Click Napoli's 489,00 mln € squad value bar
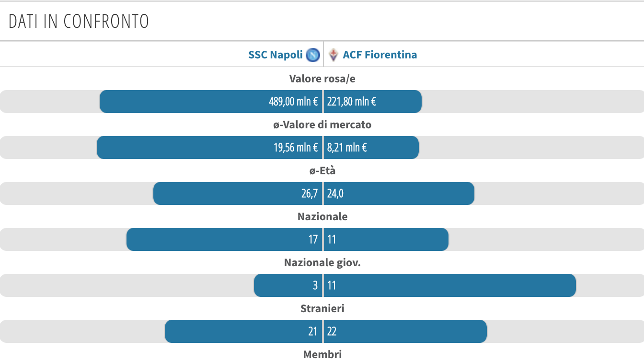This screenshot has width=644, height=362. pos(211,102)
